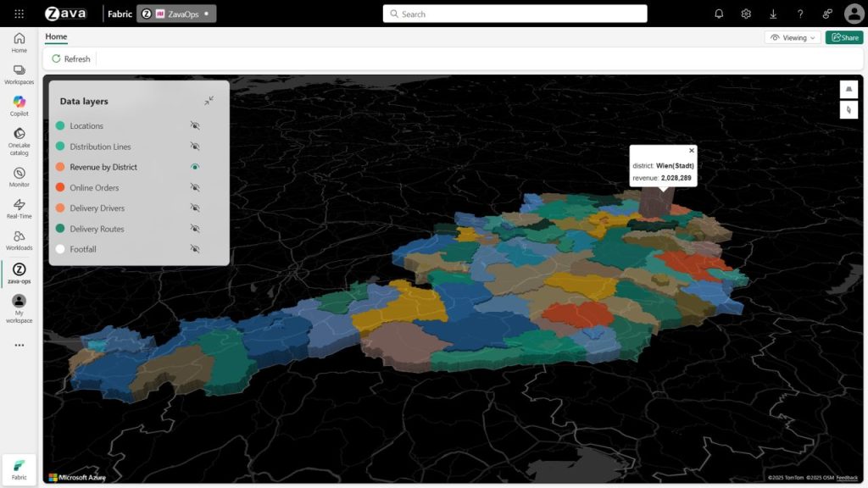The image size is (868, 488).
Task: Collapse the Data layers panel
Action: click(x=209, y=100)
